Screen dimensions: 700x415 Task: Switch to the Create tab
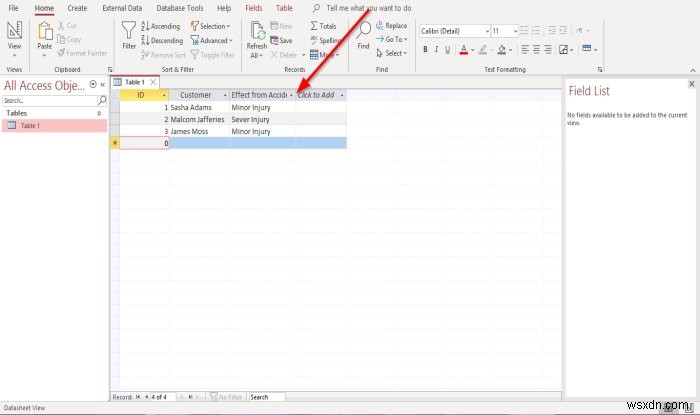coord(77,8)
